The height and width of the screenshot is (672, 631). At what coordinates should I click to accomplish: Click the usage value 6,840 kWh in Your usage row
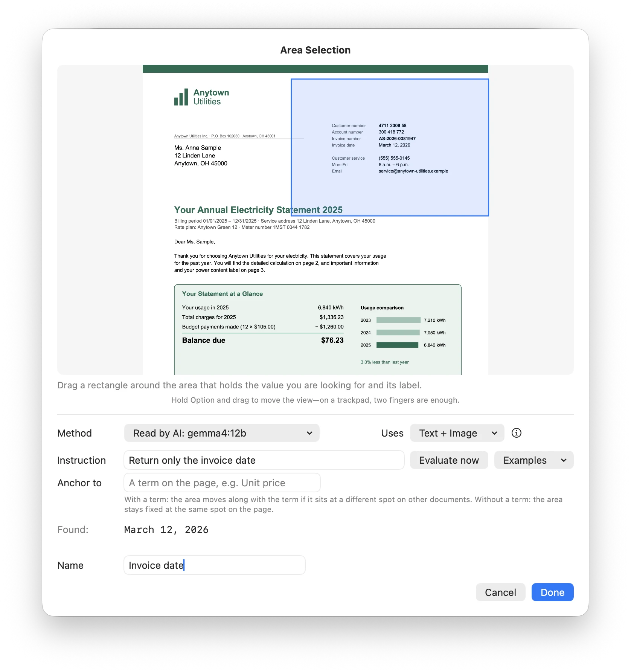pos(331,307)
